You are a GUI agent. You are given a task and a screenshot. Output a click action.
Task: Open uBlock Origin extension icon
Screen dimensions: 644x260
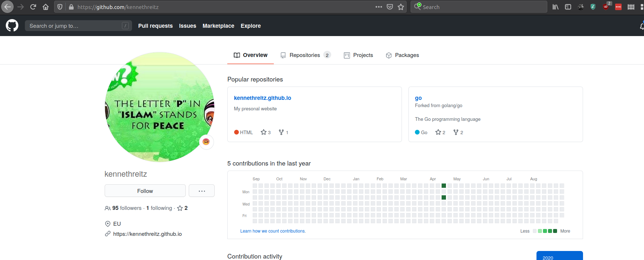pos(606,6)
